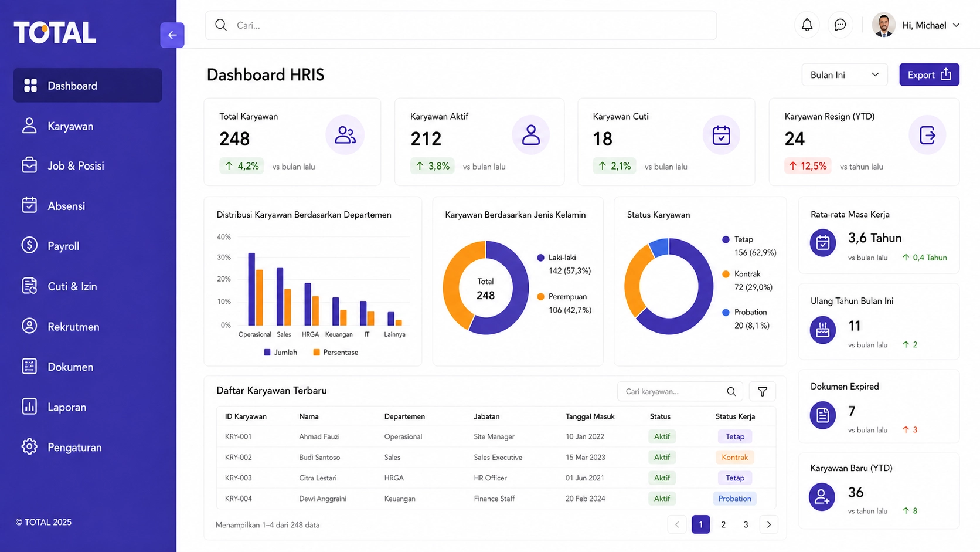Click Menampilkan 1–4 dari 248 data text
The image size is (980, 552).
pos(267,525)
